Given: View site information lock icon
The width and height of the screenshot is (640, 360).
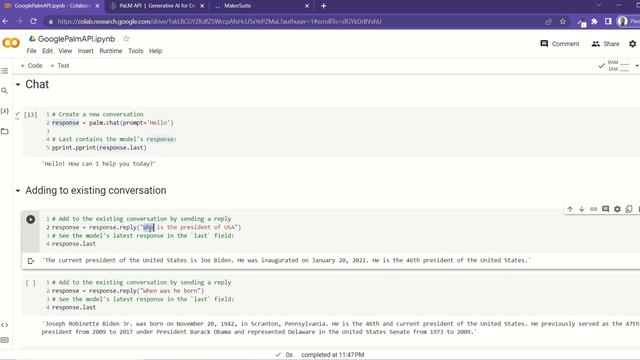Looking at the screenshot, I should 51,22.
